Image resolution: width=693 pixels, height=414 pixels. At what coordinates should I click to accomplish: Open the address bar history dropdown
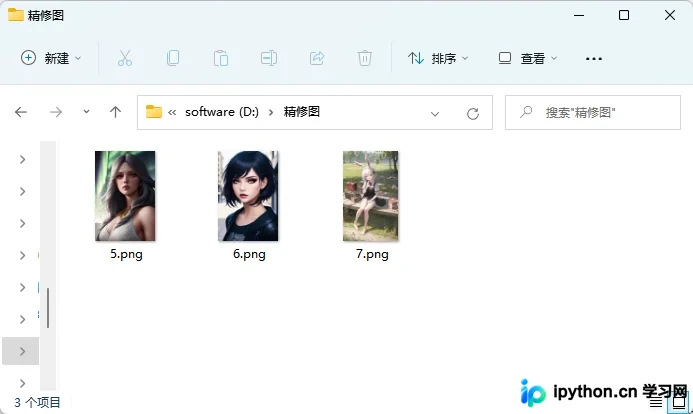tap(435, 114)
